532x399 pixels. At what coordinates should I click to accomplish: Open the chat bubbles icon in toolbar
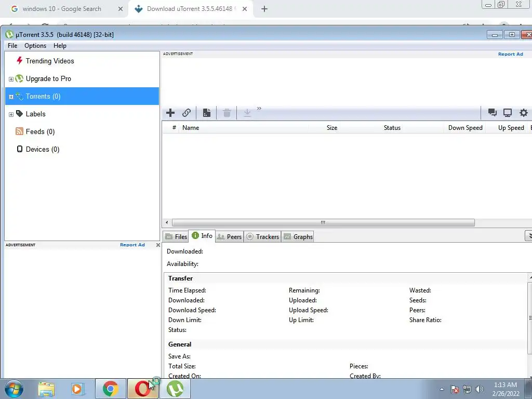click(492, 113)
